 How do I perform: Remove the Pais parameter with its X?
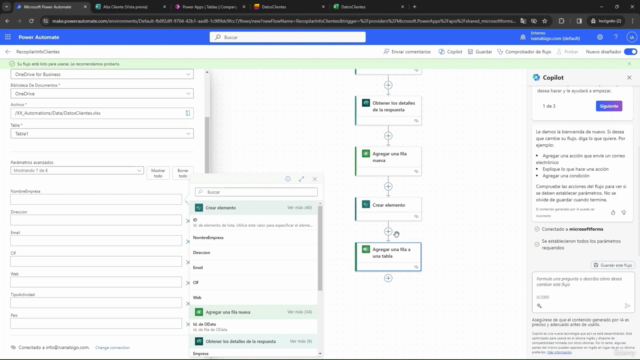pyautogui.click(x=188, y=324)
